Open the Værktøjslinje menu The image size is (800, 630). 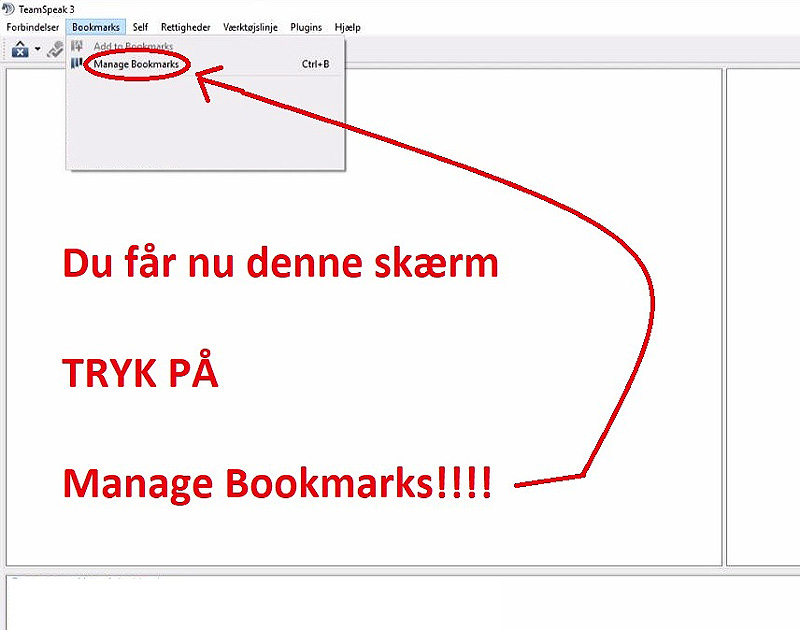(250, 27)
